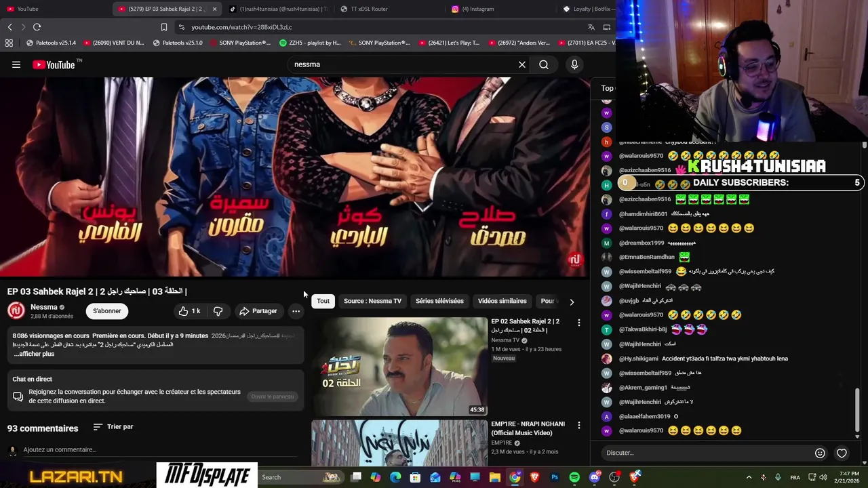Switch to the TT xDSL Router tab
This screenshot has width=868, height=488.
[390, 9]
